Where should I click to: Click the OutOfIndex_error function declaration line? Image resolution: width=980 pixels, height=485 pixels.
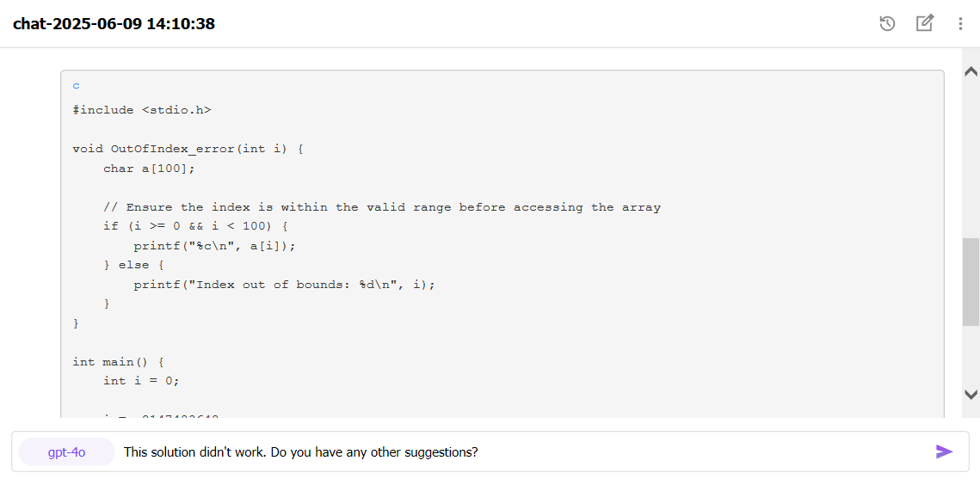pyautogui.click(x=188, y=149)
